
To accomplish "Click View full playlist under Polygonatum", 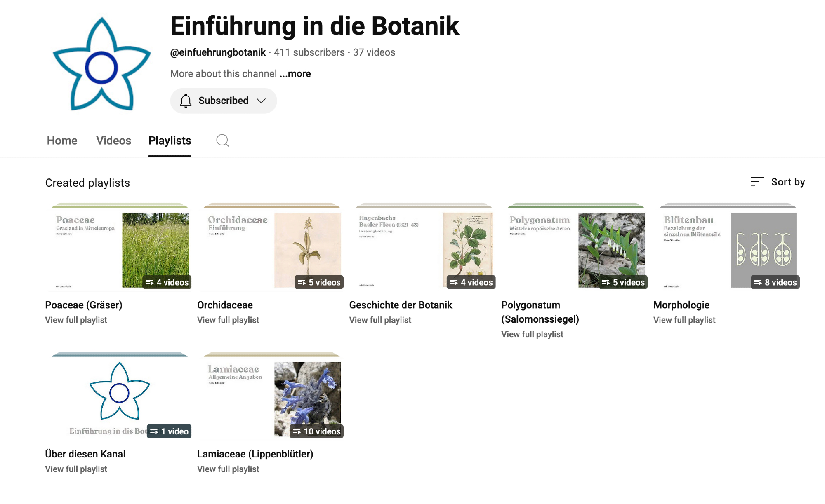I will click(532, 334).
